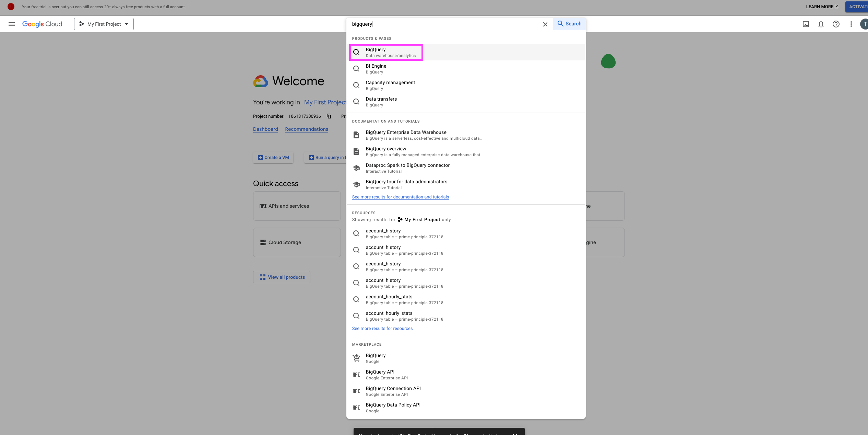Click the Create a VM plus icon
The image size is (868, 435).
pyautogui.click(x=260, y=158)
